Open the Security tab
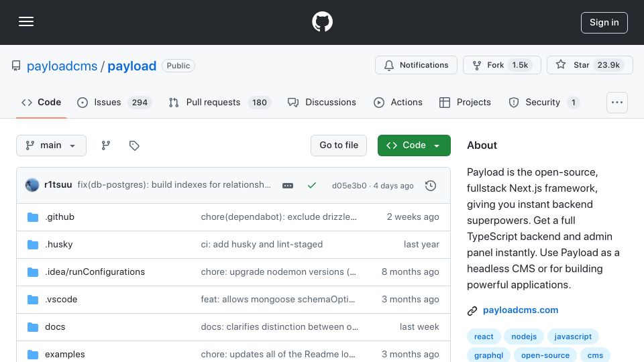Viewport: 644px width, 362px height. coord(544,102)
